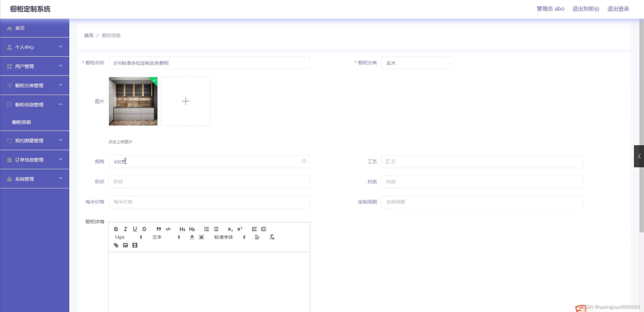Toggle underline formatting in editor

tap(135, 229)
